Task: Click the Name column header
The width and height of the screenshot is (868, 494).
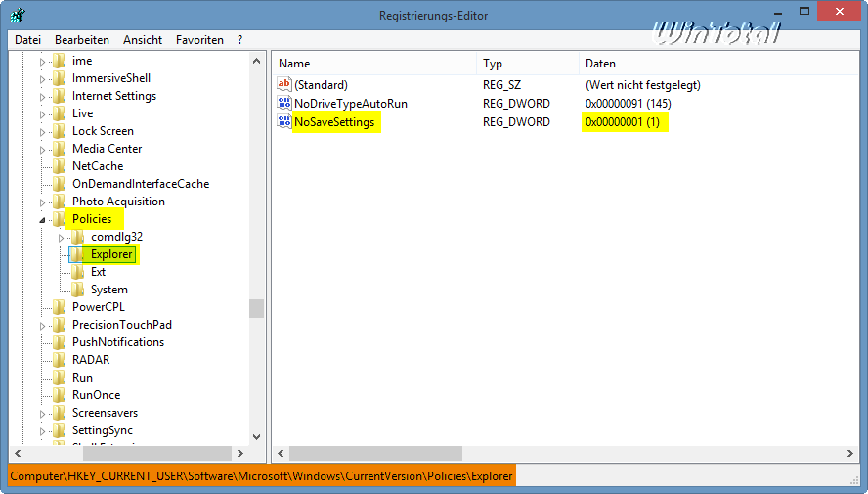Action: click(373, 64)
